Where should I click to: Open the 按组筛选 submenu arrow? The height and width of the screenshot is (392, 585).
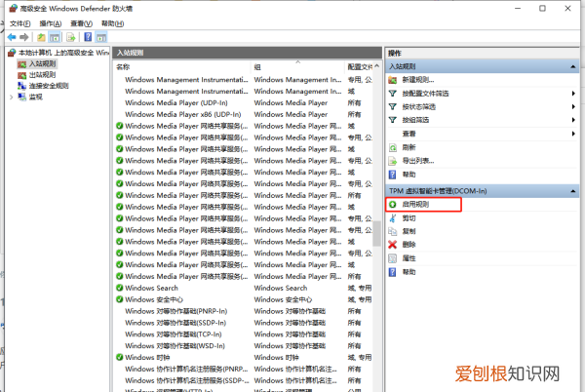573,120
